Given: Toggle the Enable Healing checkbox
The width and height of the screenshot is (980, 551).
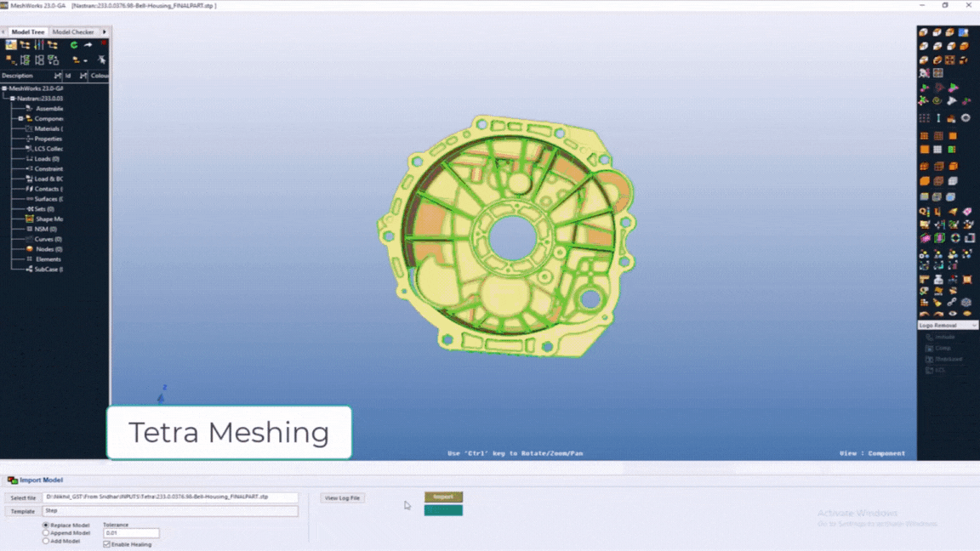Looking at the screenshot, I should 106,544.
